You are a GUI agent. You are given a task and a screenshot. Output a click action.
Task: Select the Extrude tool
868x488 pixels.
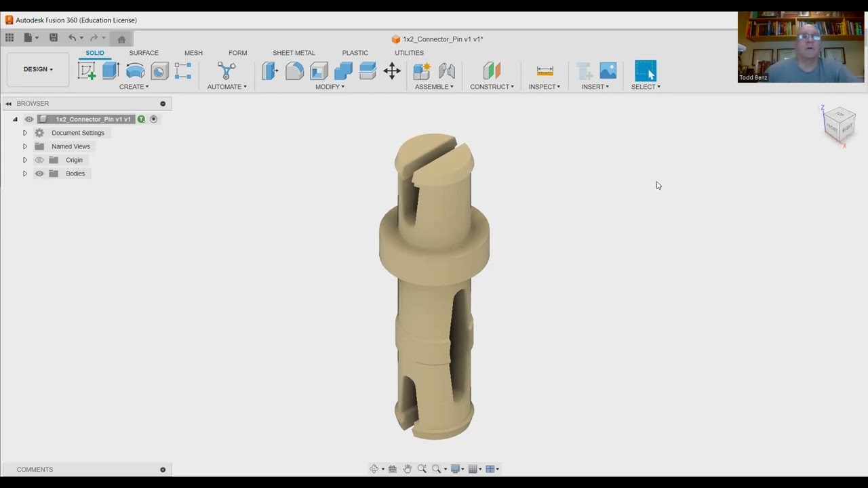111,70
